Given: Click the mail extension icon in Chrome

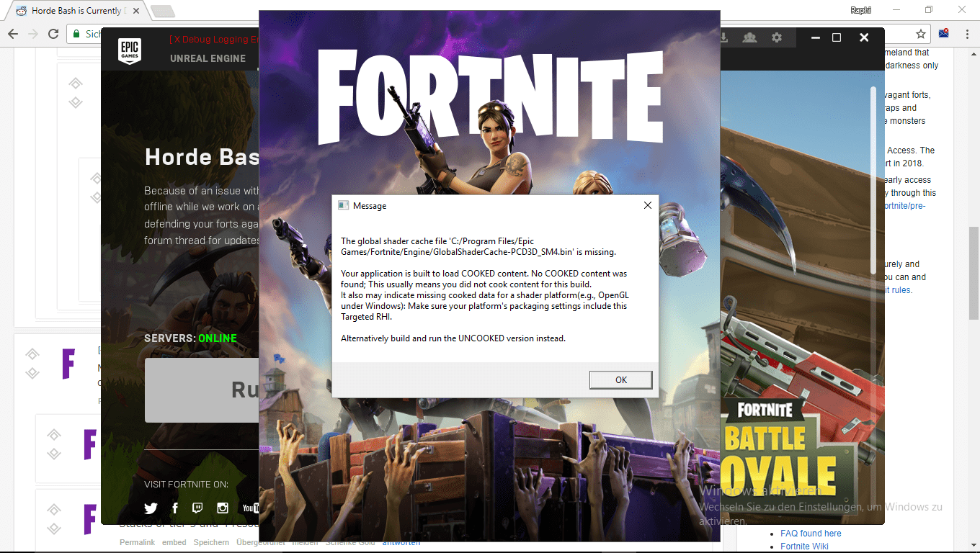Looking at the screenshot, I should coord(943,34).
